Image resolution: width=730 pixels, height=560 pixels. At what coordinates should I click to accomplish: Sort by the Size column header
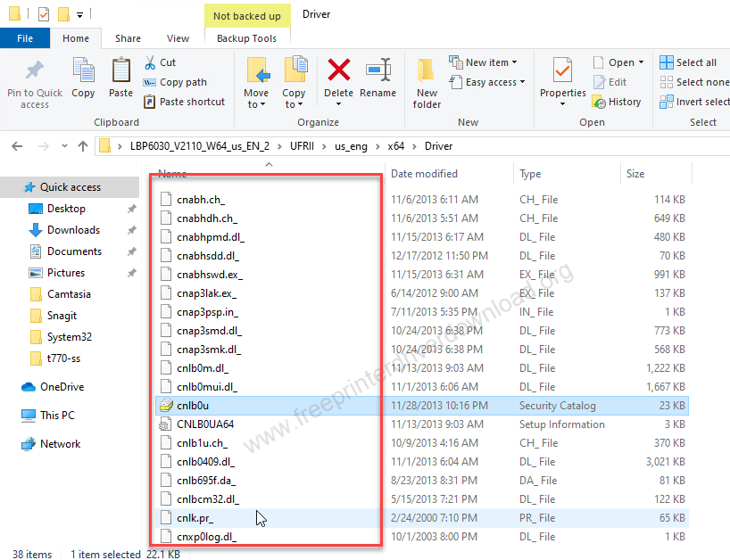click(x=635, y=174)
